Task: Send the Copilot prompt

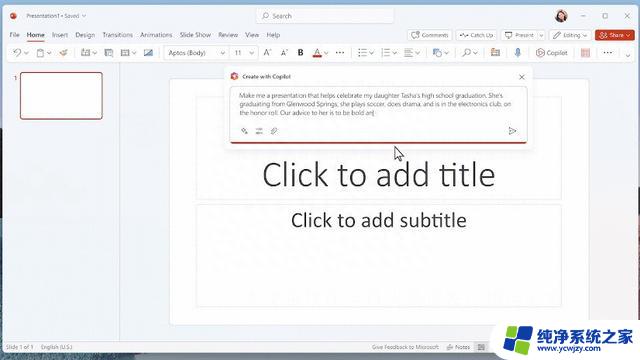Action: (x=512, y=131)
